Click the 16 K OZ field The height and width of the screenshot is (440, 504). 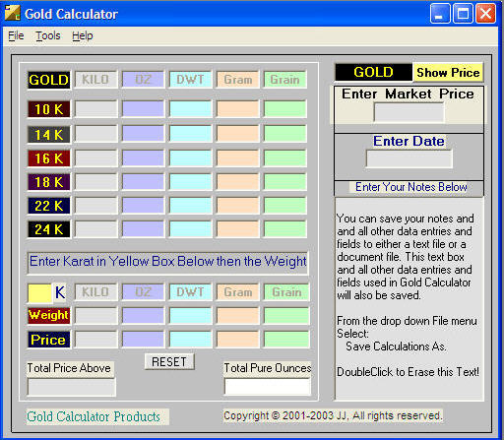pyautogui.click(x=143, y=158)
